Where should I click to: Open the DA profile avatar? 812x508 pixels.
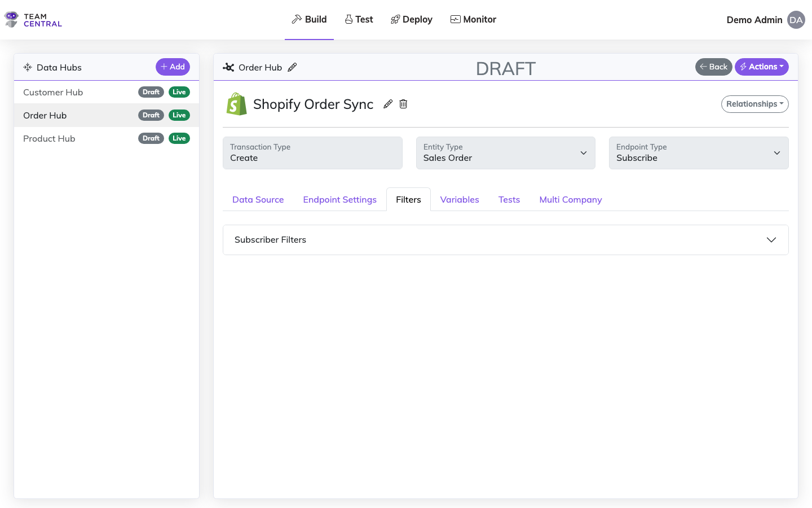pyautogui.click(x=796, y=20)
